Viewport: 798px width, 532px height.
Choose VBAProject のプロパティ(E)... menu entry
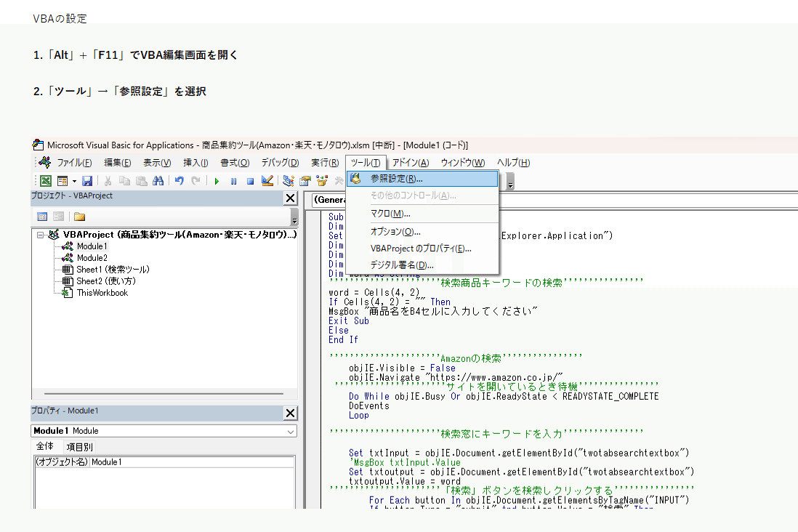click(422, 249)
